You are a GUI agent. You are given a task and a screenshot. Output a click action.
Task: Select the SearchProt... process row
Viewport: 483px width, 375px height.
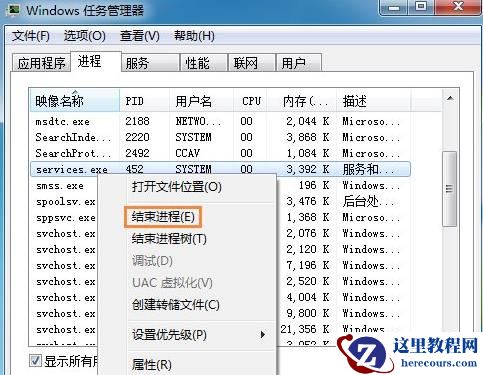(x=220, y=153)
